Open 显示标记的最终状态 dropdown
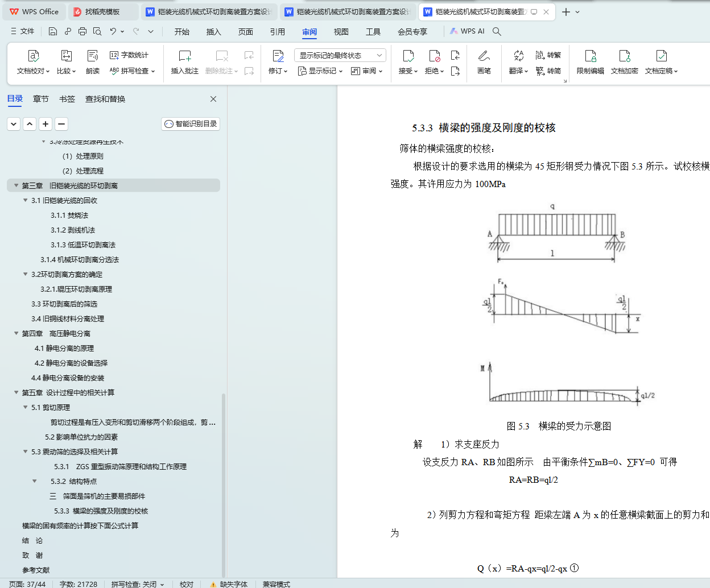The image size is (710, 588). coord(340,55)
